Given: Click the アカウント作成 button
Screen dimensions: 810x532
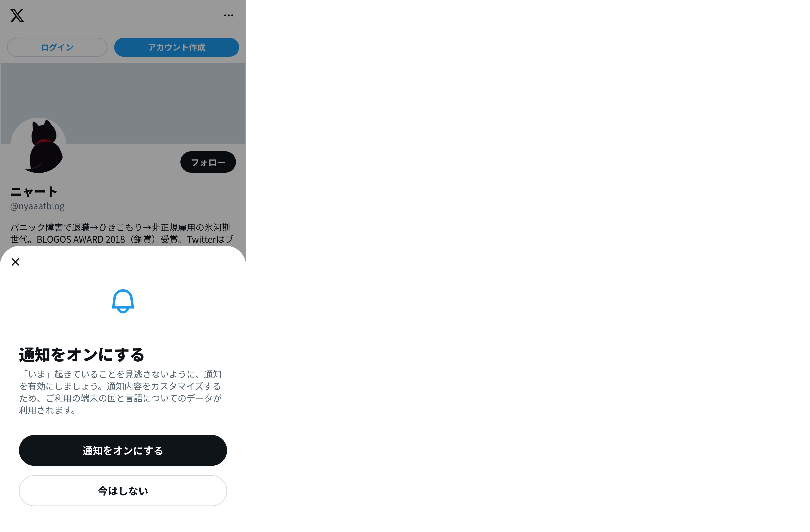Looking at the screenshot, I should (176, 47).
